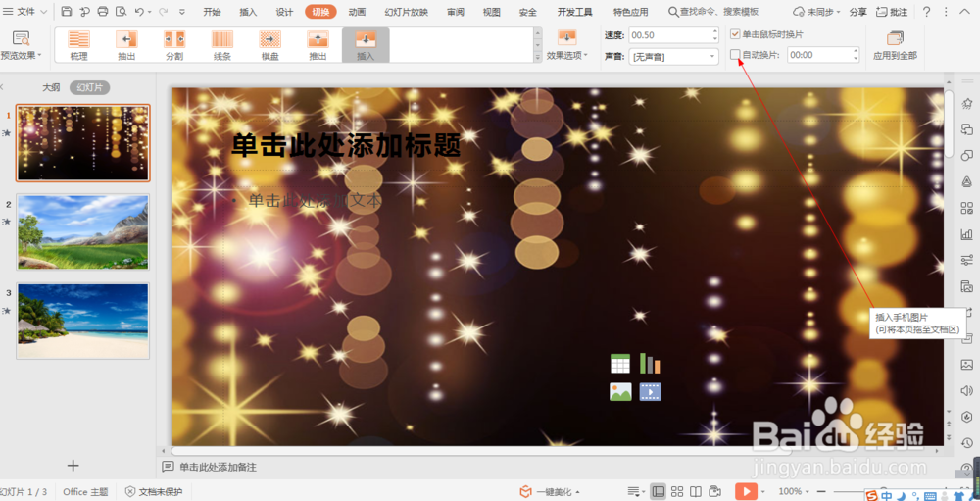Open the 文件 menu
Screen dimensions: 980x501
25,11
